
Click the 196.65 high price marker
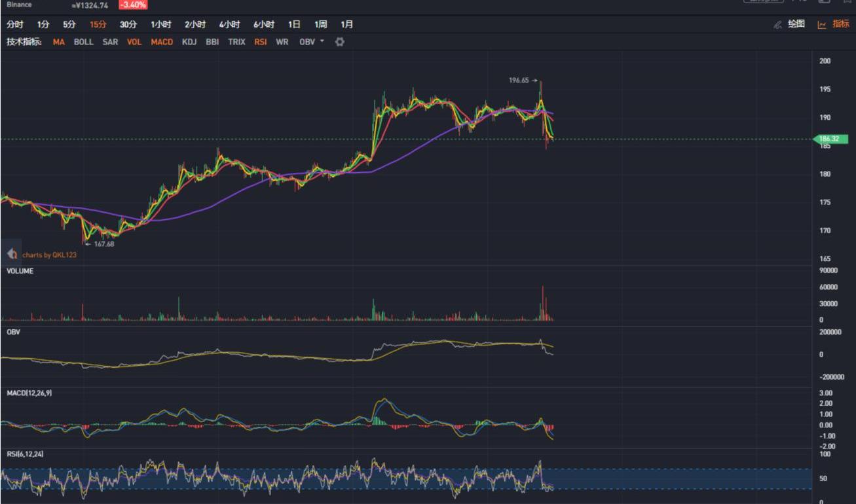coord(520,81)
